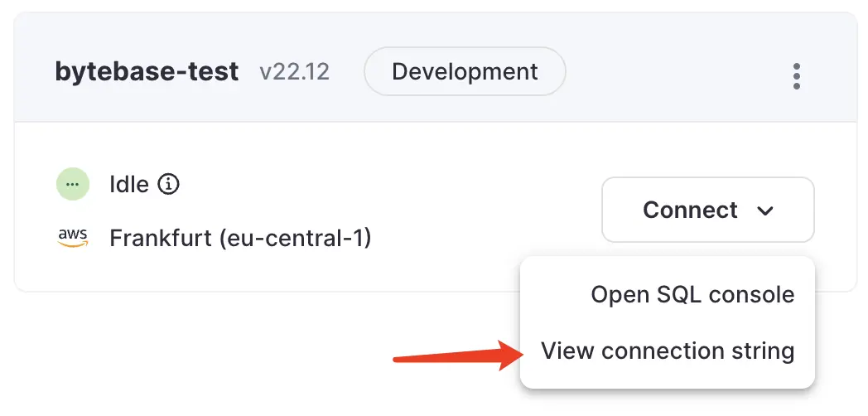
Task: Choose Open SQL console from menu
Action: coord(692,294)
